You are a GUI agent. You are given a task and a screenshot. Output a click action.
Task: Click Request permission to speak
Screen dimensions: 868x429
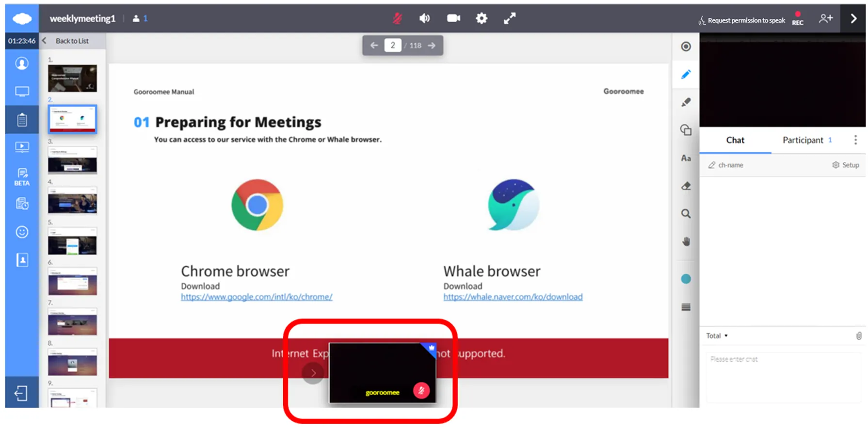741,20
